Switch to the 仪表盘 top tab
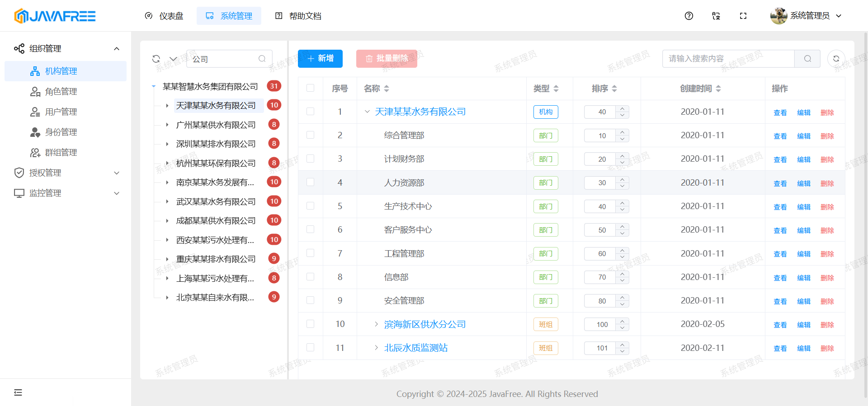Viewport: 868px width, 406px height. 164,16
